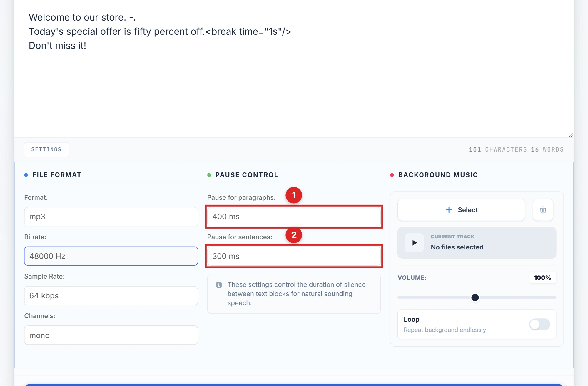Delete the selected background track
Image resolution: width=588 pixels, height=386 pixels.
tap(543, 210)
